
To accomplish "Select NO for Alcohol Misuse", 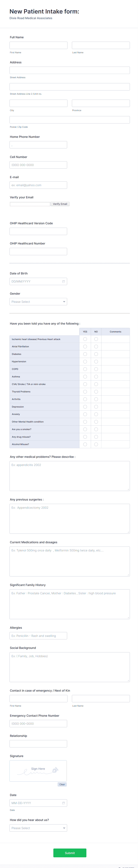I will click(96, 444).
